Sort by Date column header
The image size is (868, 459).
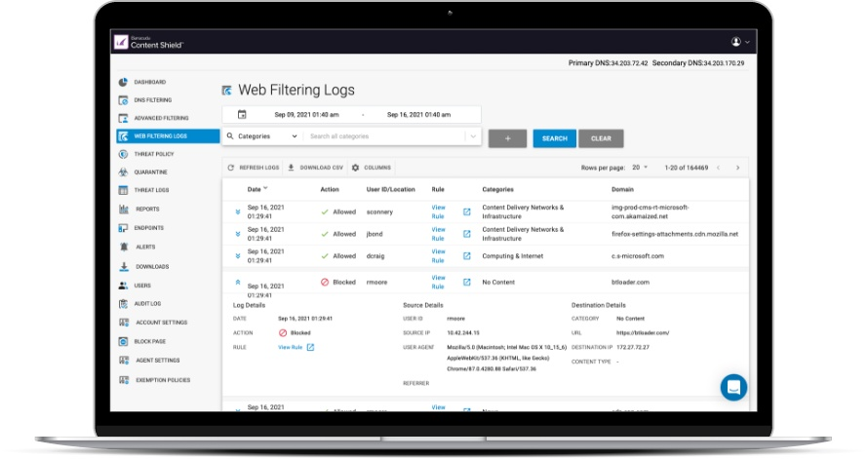tap(257, 189)
